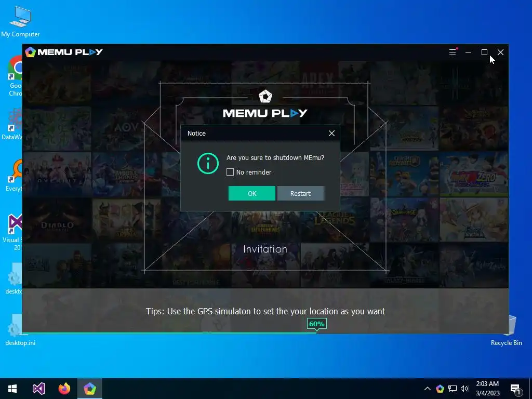Image resolution: width=532 pixels, height=399 pixels.
Task: Open Visual Studio from the taskbar
Action: (38, 389)
